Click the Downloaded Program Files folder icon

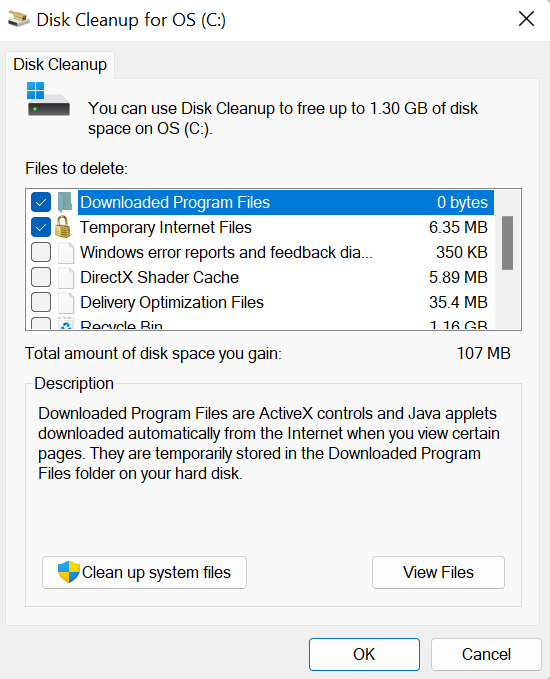pyautogui.click(x=64, y=202)
